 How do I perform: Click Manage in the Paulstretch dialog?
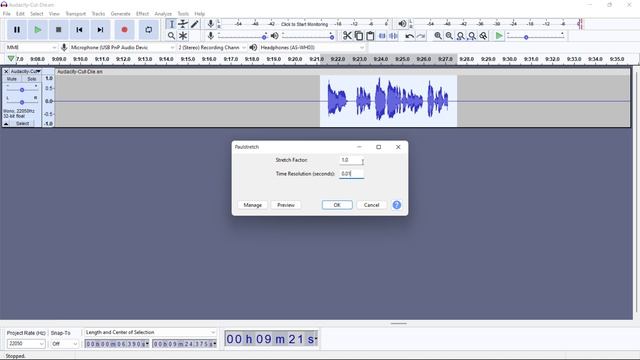coord(253,205)
